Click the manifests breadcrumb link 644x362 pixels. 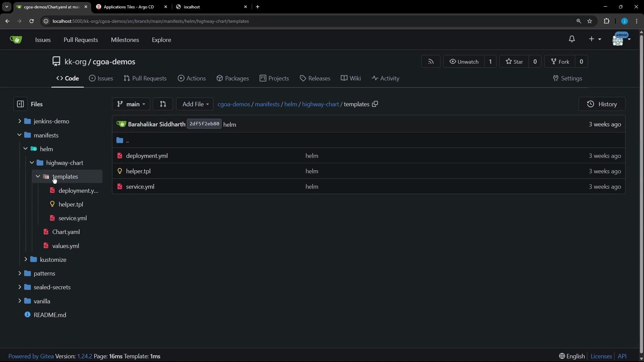click(267, 104)
